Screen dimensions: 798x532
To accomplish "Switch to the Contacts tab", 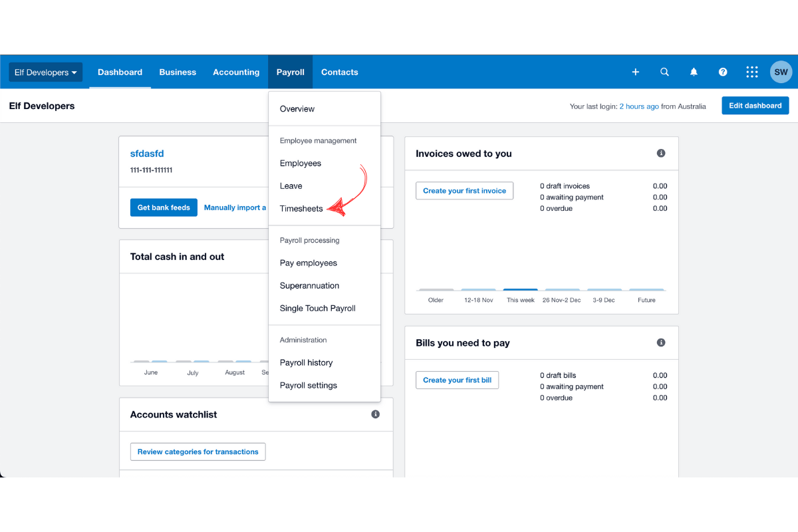I will tap(339, 72).
